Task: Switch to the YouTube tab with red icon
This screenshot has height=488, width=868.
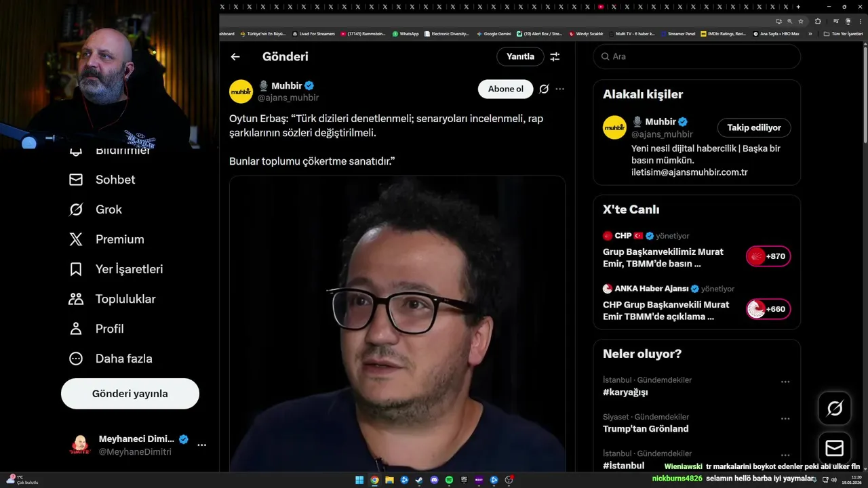Action: pyautogui.click(x=601, y=6)
